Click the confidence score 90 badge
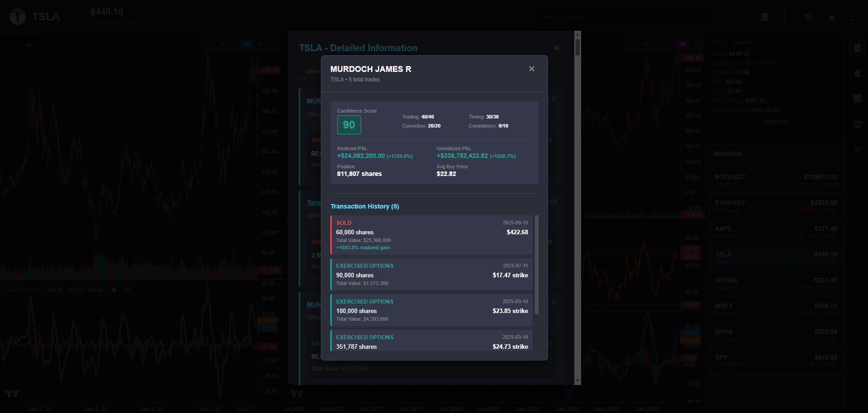 coord(349,125)
